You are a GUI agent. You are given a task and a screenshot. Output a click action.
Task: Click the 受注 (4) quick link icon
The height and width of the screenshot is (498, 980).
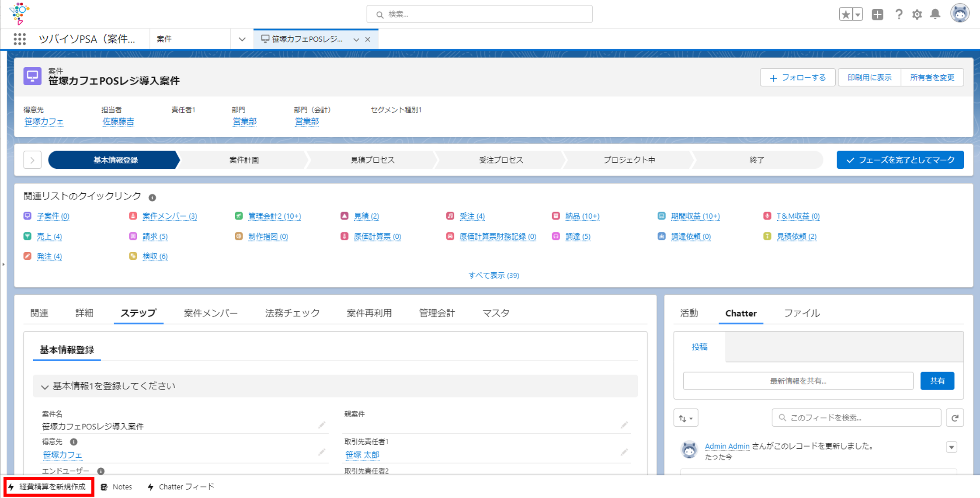pyautogui.click(x=450, y=216)
